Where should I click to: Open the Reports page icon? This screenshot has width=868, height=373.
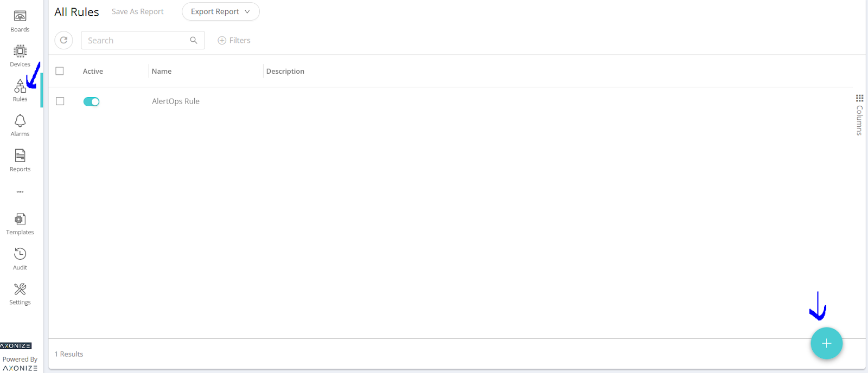(x=20, y=156)
